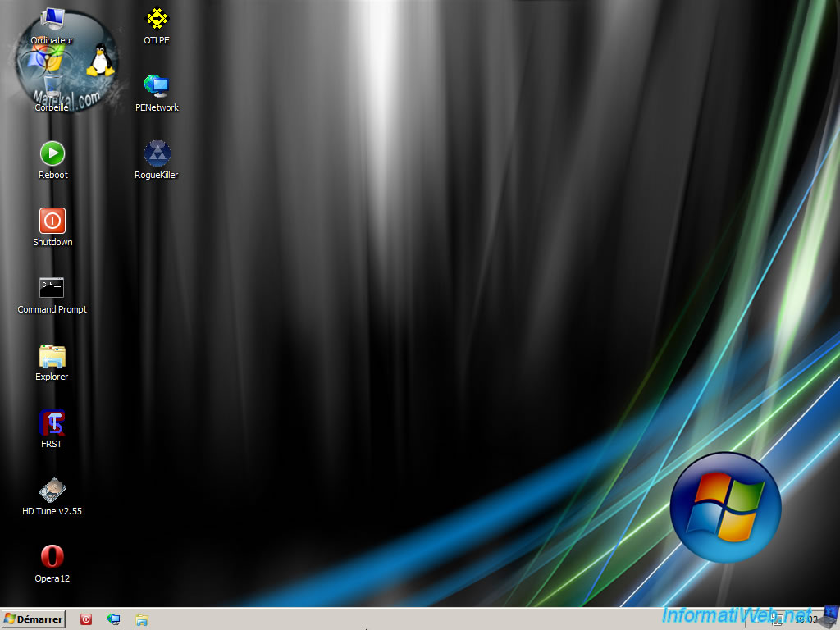
Task: Click the Windows Vista orb on wallpaper
Action: pos(725,507)
